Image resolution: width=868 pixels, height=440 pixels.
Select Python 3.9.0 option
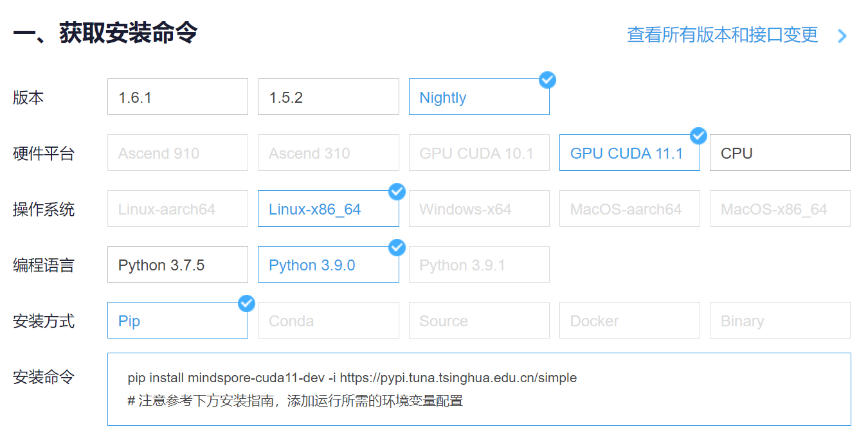click(328, 265)
